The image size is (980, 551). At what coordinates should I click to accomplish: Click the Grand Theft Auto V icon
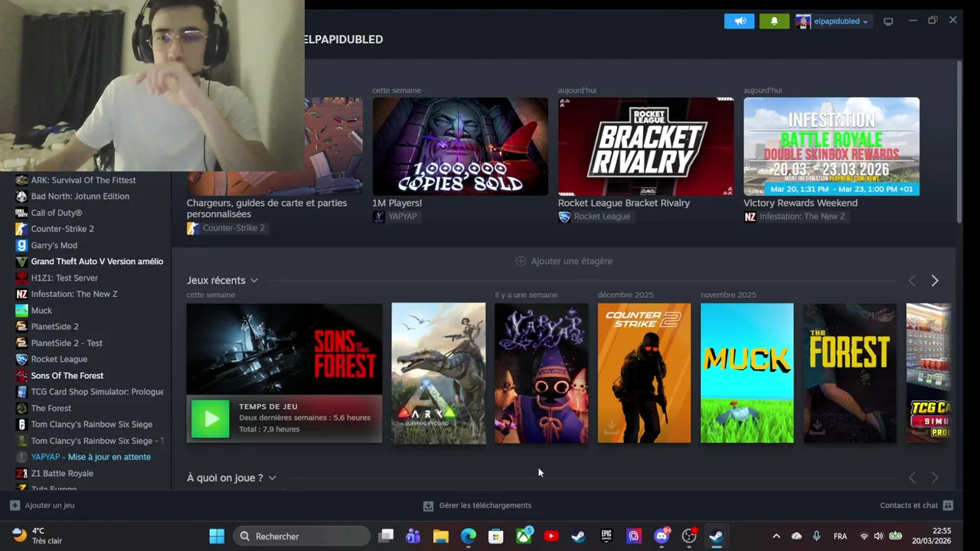coord(21,261)
